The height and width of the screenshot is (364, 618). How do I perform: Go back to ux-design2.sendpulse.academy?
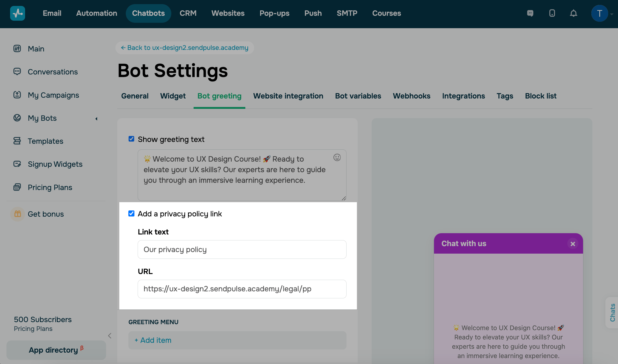[x=185, y=48]
